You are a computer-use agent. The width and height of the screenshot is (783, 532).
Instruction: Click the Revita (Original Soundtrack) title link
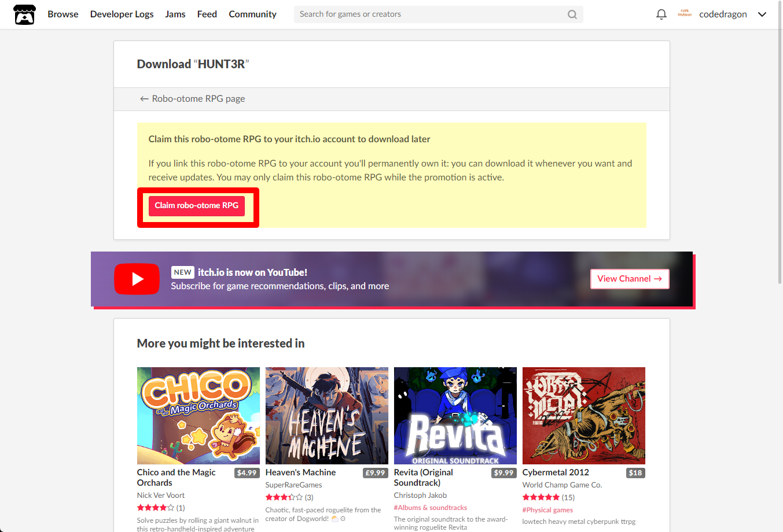[424, 478]
